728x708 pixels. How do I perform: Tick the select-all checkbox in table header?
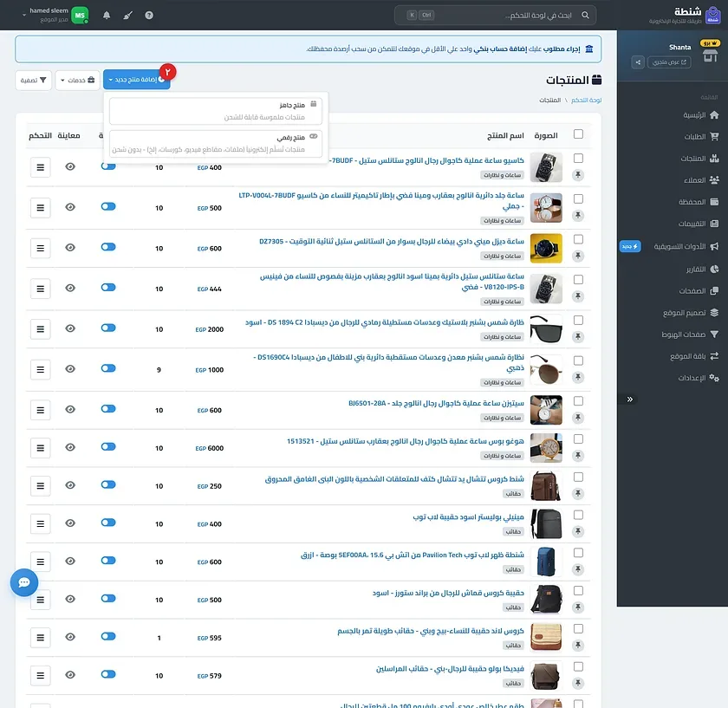pos(578,134)
